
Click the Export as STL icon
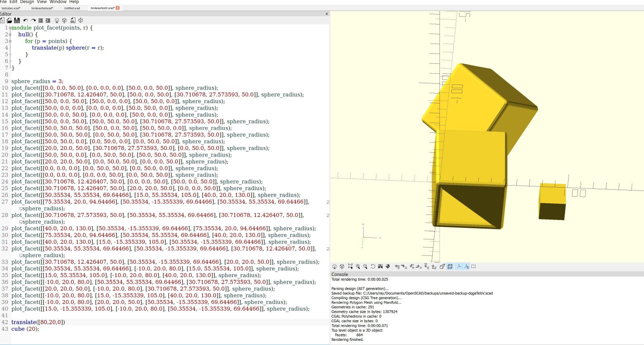[73, 20]
